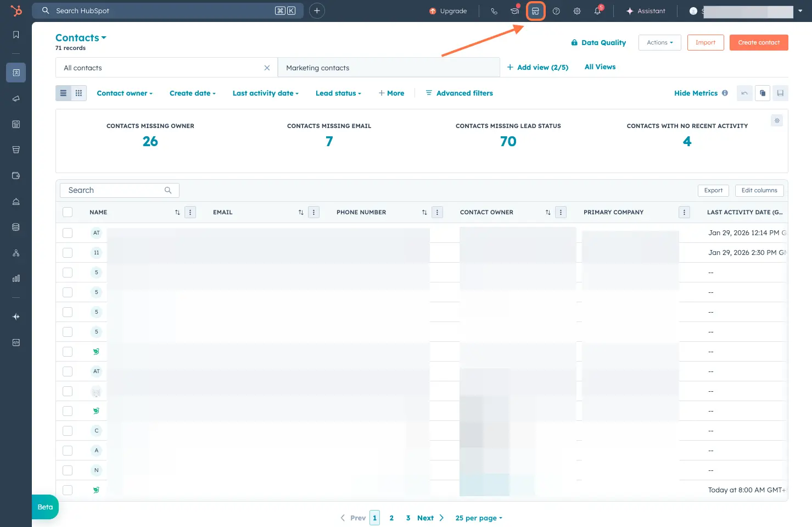Open the Lead status filter dropdown

pyautogui.click(x=338, y=93)
